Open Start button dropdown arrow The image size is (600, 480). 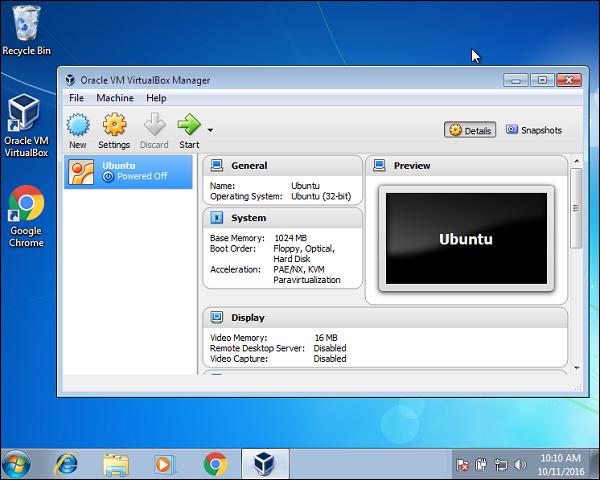(x=210, y=130)
